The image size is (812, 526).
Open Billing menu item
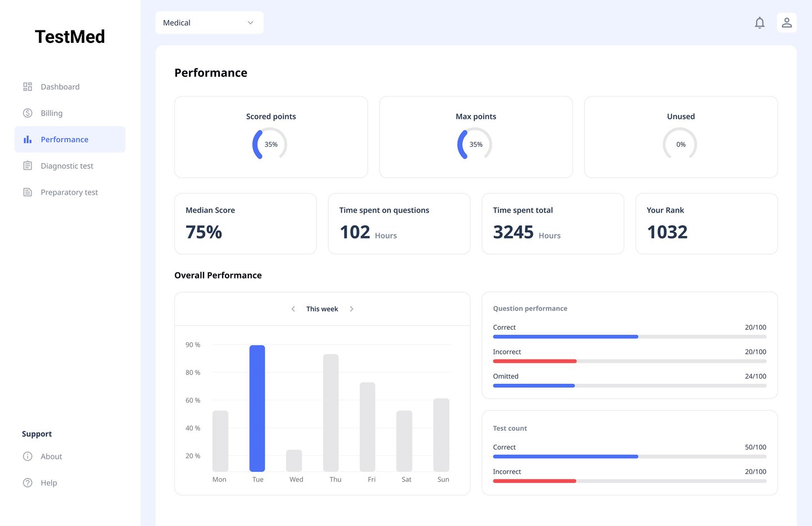(70, 113)
